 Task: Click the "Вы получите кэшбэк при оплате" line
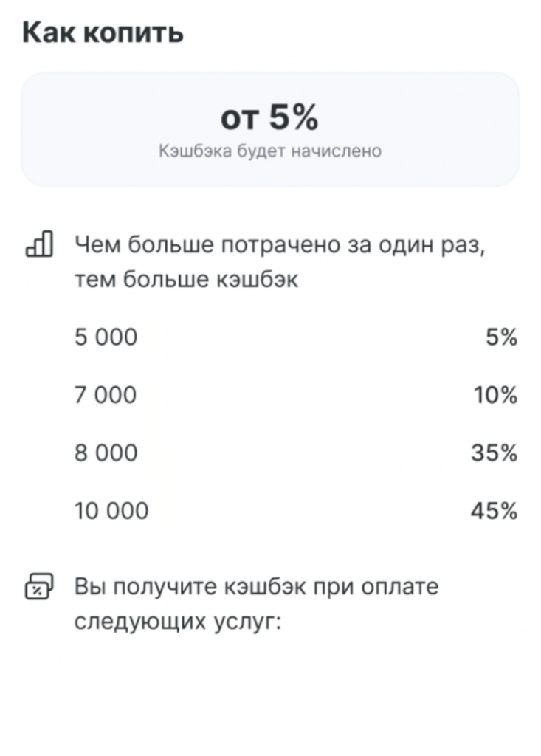pos(256,588)
